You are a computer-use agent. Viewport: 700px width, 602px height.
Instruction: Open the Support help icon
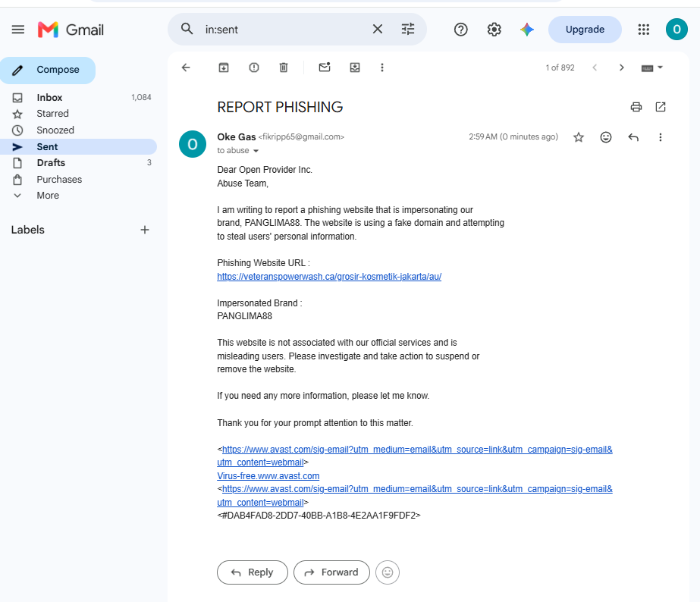point(460,30)
